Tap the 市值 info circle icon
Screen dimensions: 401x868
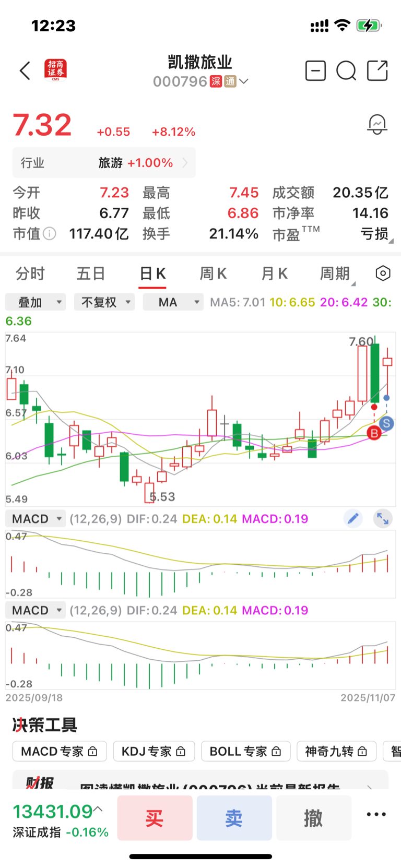click(x=50, y=233)
